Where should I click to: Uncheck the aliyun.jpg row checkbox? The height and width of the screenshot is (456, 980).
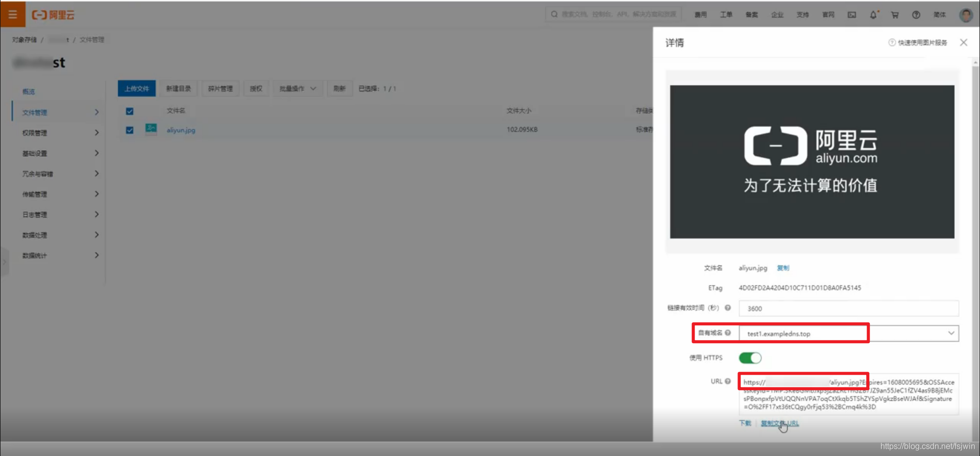point(130,130)
